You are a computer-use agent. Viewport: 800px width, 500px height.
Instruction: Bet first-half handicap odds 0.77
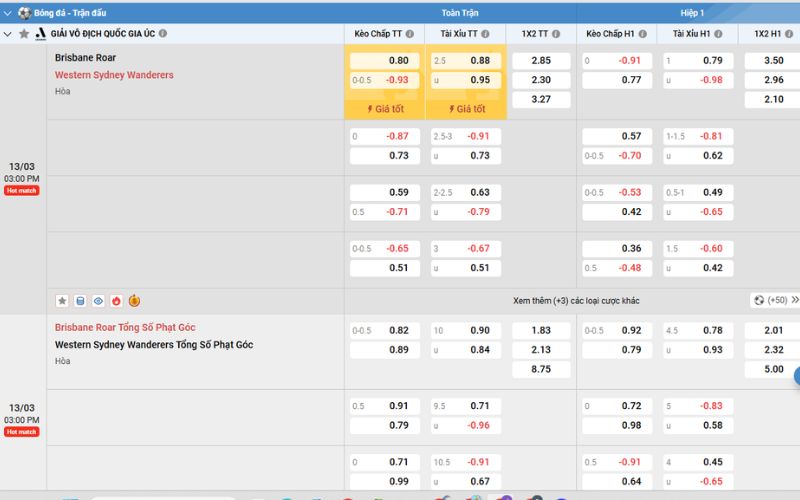[617, 80]
